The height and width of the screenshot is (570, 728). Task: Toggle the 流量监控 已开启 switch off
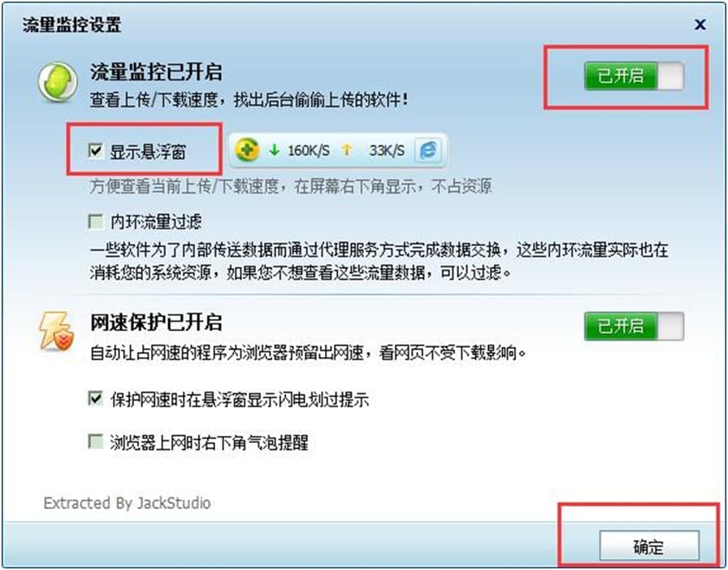634,76
